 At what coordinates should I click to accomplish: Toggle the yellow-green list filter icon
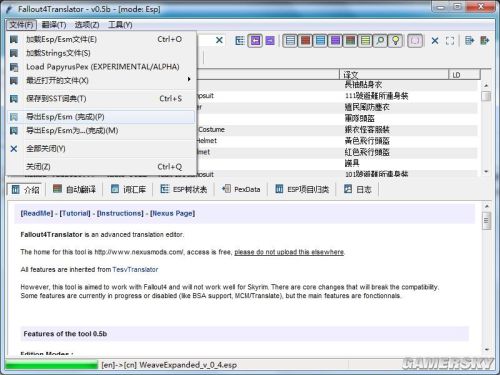click(x=365, y=41)
